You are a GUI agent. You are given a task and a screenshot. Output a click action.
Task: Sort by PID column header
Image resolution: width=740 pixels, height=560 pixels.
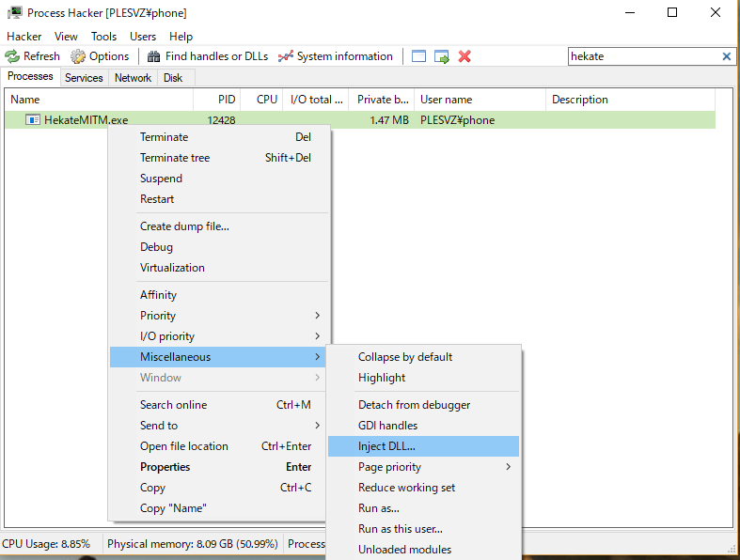point(216,100)
